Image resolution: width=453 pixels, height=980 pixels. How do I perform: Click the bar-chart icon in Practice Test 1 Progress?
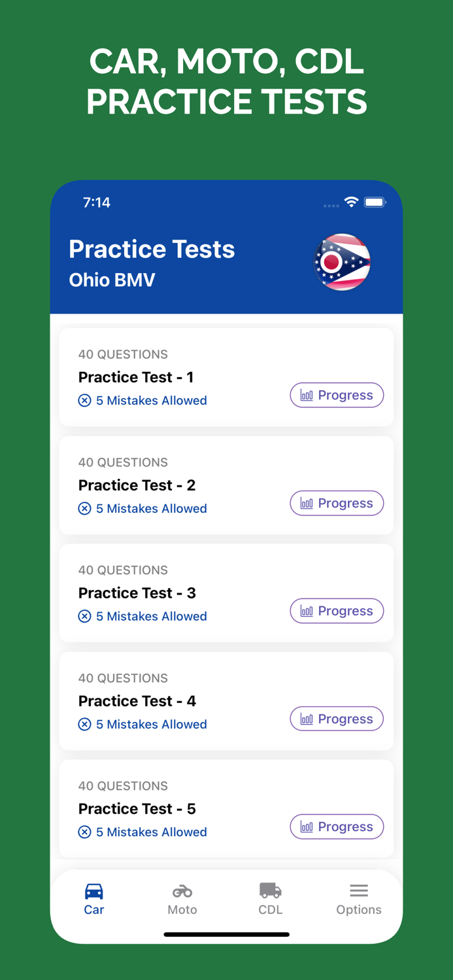306,395
